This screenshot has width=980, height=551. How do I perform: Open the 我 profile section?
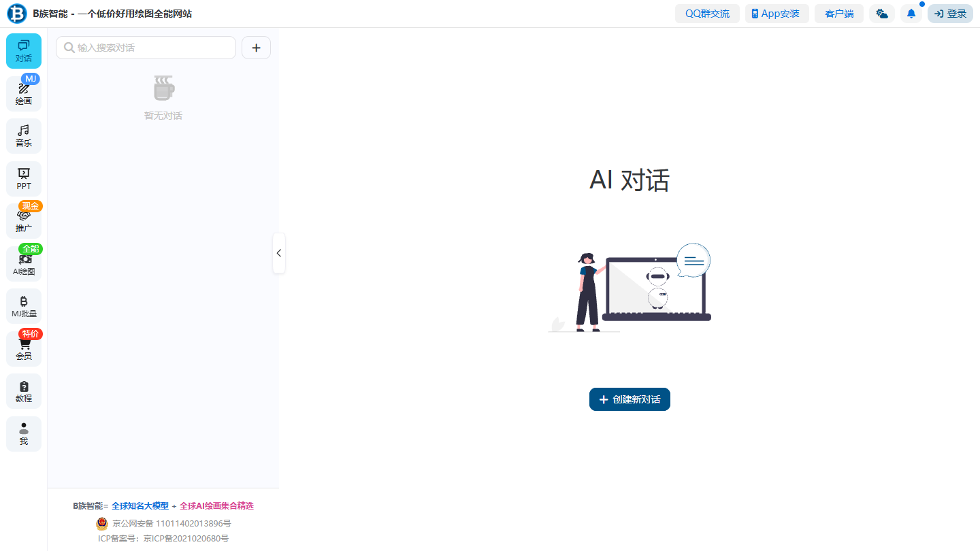click(x=24, y=434)
